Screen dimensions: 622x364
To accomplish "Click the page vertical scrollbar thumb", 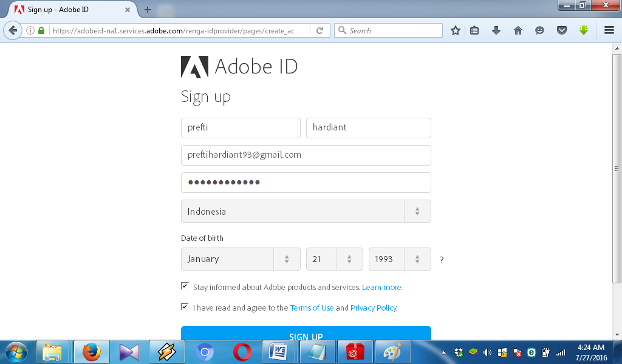I will [x=617, y=168].
